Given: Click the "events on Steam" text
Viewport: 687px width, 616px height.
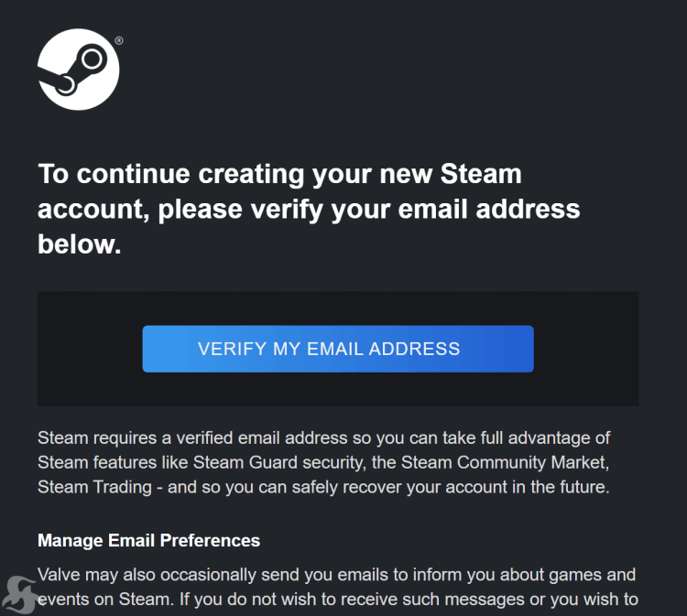Looking at the screenshot, I should [x=104, y=600].
